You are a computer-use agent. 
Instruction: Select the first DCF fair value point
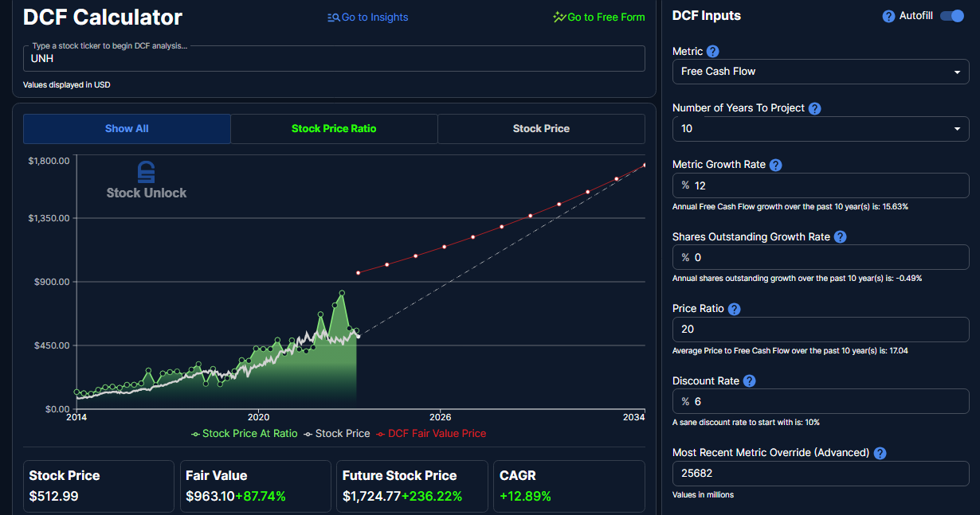pos(359,273)
